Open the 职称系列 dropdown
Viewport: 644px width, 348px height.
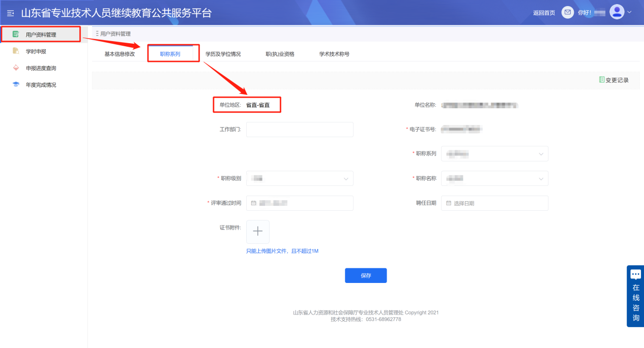[x=494, y=153]
